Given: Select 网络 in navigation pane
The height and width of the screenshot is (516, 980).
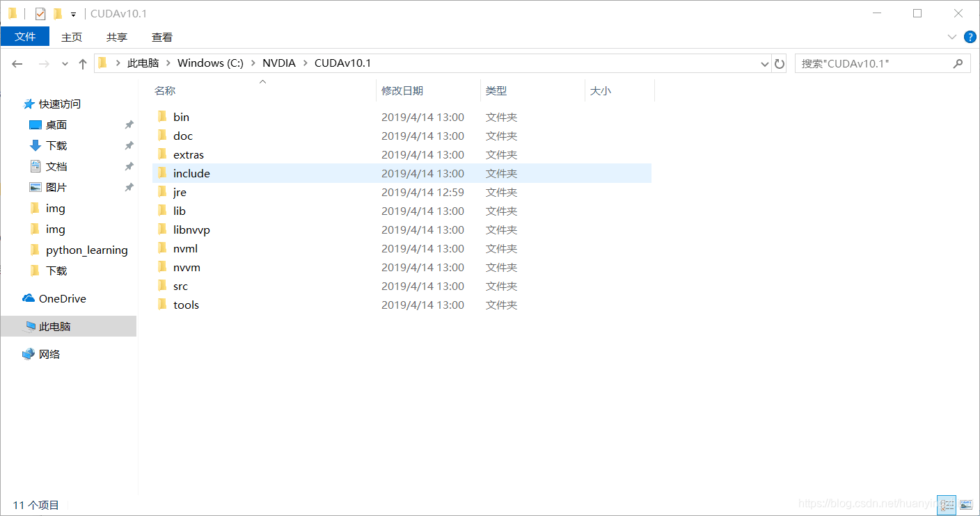Looking at the screenshot, I should coord(49,354).
